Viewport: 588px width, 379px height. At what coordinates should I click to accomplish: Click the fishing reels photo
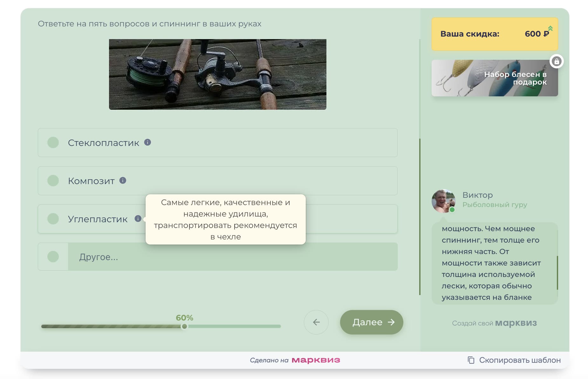tap(217, 74)
